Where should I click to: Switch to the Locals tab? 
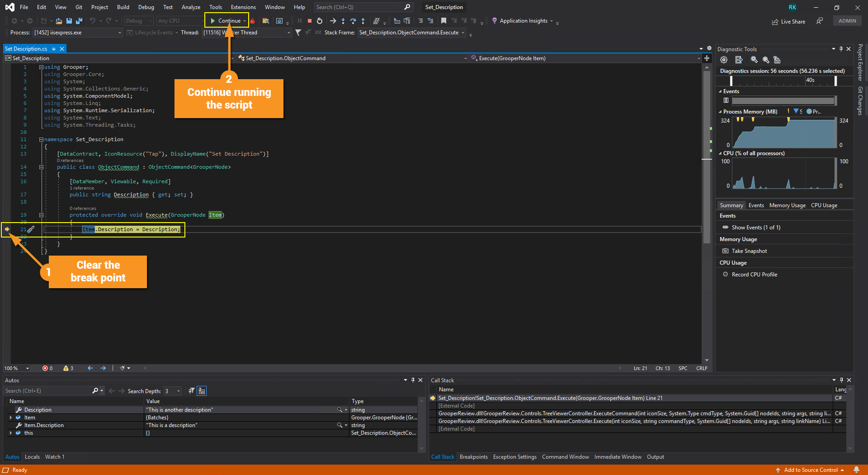(32, 457)
